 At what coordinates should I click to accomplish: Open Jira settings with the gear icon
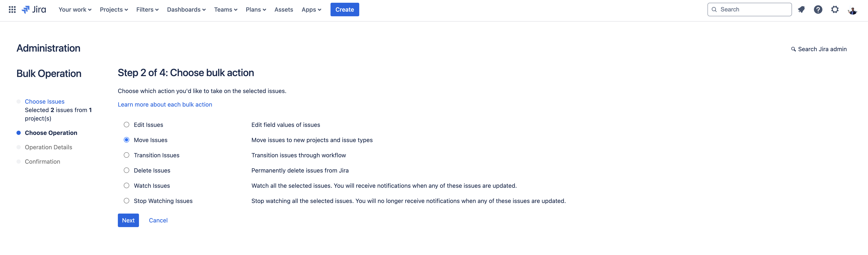[x=835, y=10]
